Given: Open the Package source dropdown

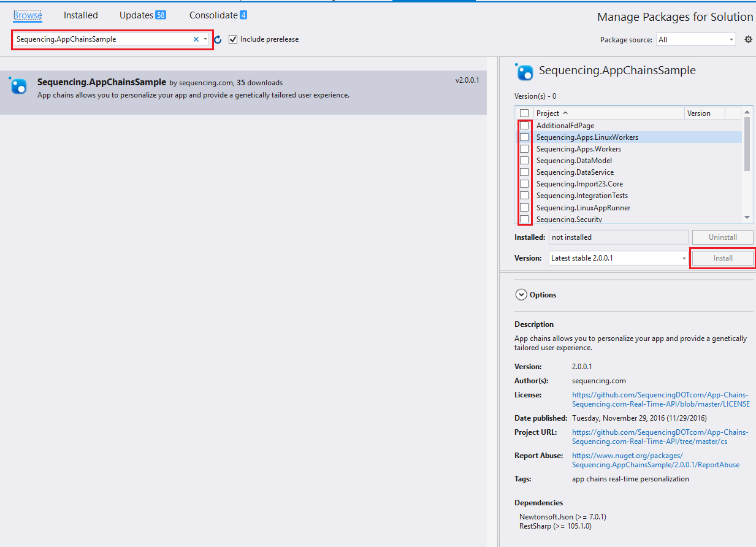Looking at the screenshot, I should click(x=695, y=40).
